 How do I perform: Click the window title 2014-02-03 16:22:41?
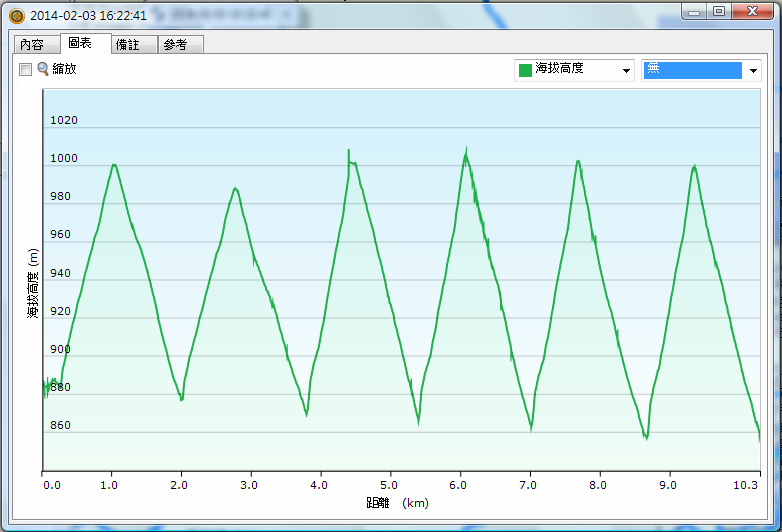coord(89,15)
